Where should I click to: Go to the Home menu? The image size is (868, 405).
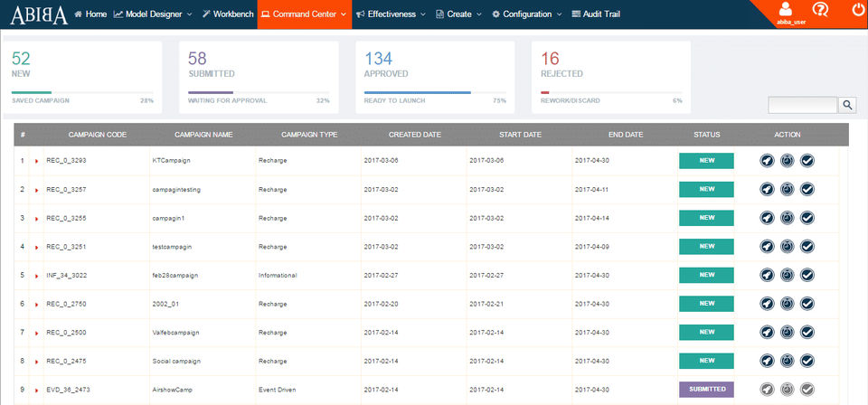90,14
